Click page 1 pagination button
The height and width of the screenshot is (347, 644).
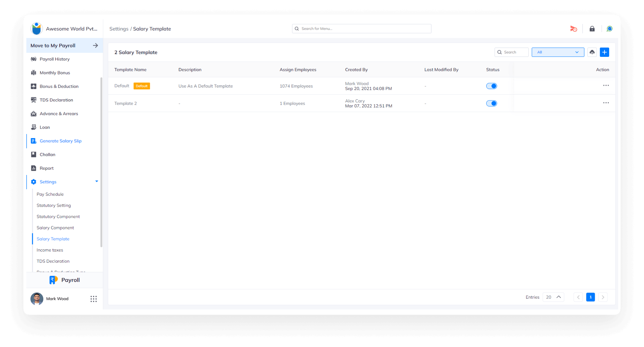590,297
